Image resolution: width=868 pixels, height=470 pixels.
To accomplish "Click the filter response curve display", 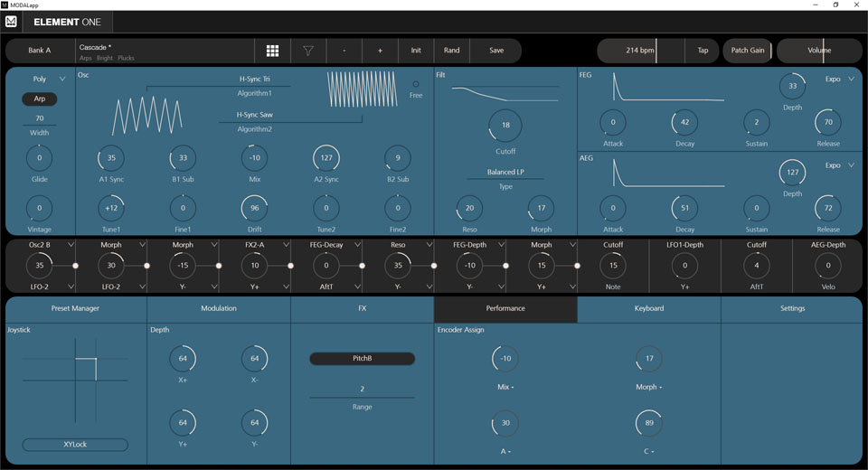I will point(505,94).
